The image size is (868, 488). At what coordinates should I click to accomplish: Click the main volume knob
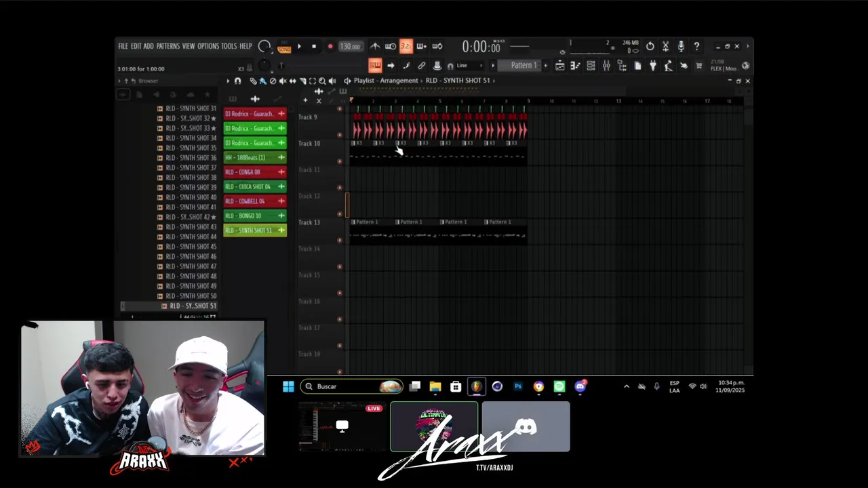264,47
